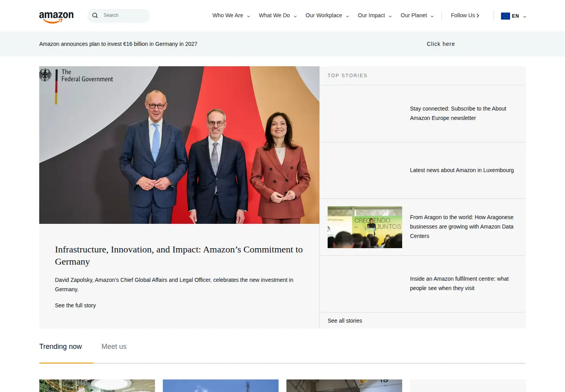The height and width of the screenshot is (392, 565).
Task: Open the featured Federal Government photo
Action: coord(179,145)
